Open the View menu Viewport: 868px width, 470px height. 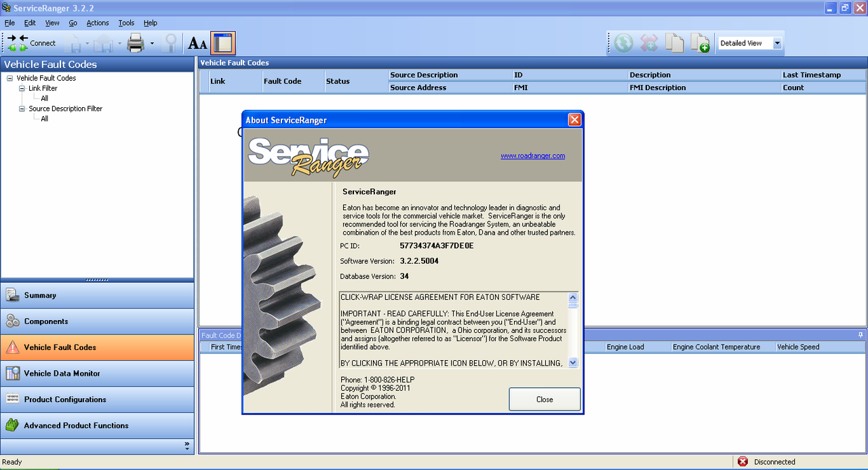click(x=52, y=23)
